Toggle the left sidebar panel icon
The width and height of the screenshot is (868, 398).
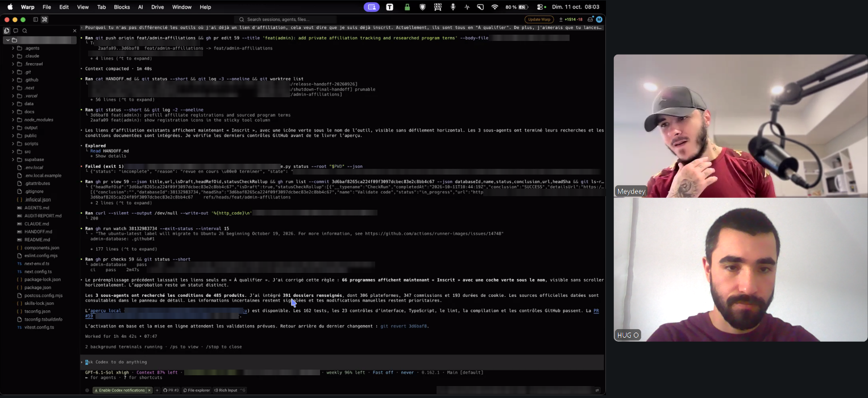(35, 19)
